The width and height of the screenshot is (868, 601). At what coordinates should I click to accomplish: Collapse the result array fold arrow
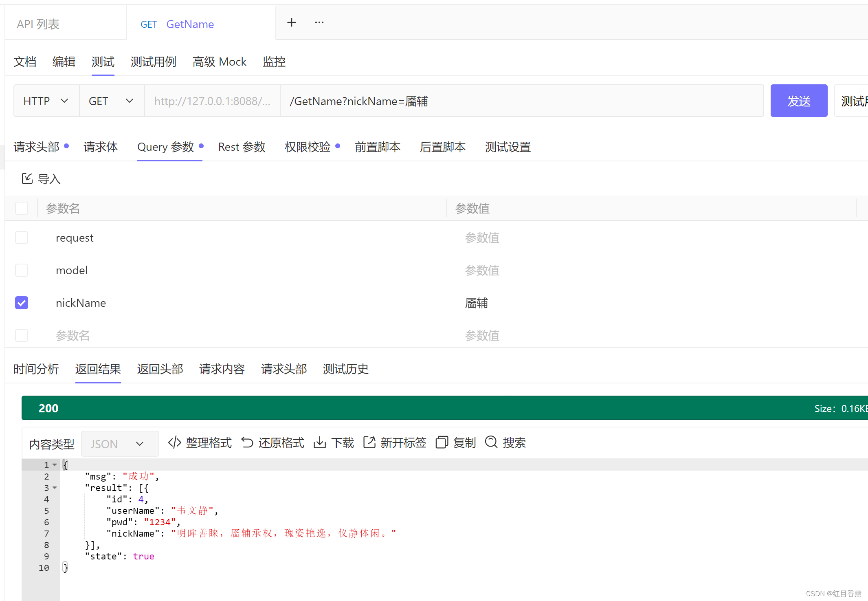coord(55,488)
